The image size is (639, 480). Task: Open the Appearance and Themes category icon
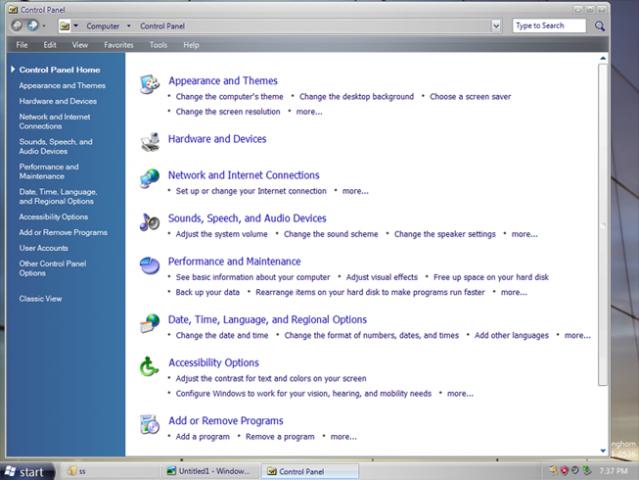pos(150,85)
